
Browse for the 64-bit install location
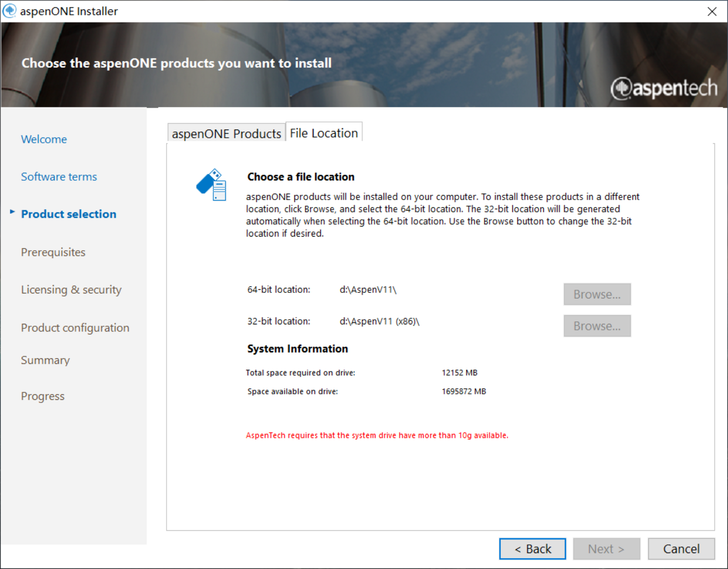pyautogui.click(x=597, y=294)
